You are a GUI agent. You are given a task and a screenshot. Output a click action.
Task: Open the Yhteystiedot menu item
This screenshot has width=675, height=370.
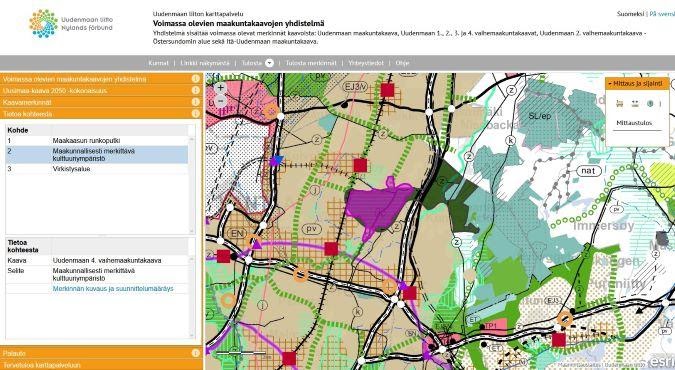point(366,63)
